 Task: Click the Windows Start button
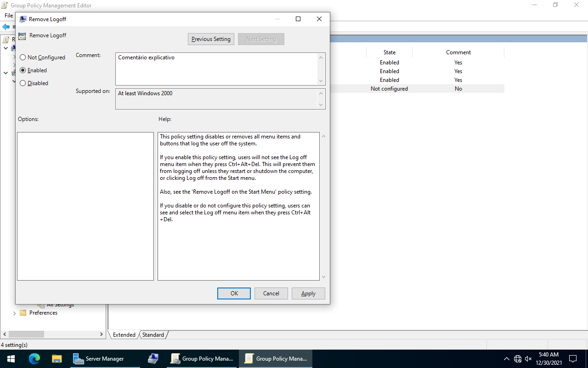tap(11, 359)
